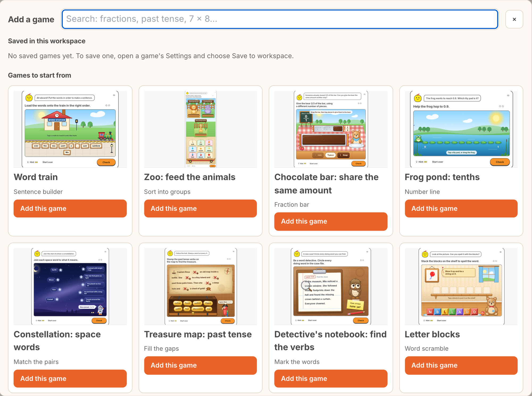Add the Letter blocks game
Image resolution: width=532 pixels, height=396 pixels.
[461, 365]
